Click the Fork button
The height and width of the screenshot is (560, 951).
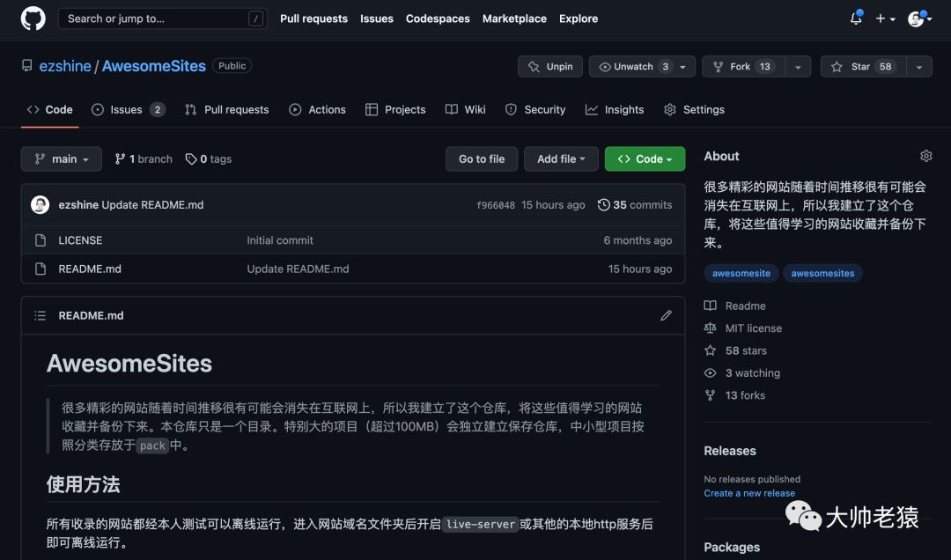tap(743, 66)
